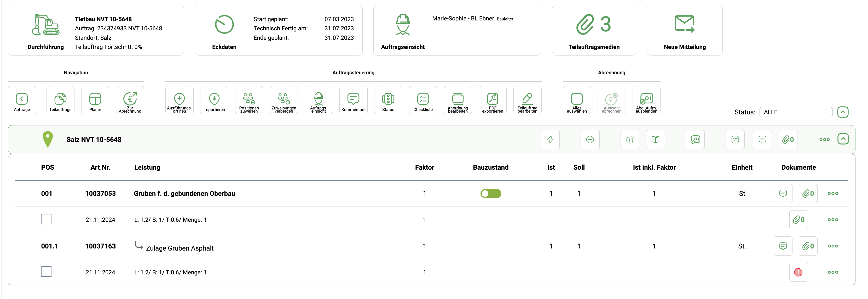Open Teilauftragsmedien attachments card
Viewport: 868px width, 299px height.
click(594, 30)
